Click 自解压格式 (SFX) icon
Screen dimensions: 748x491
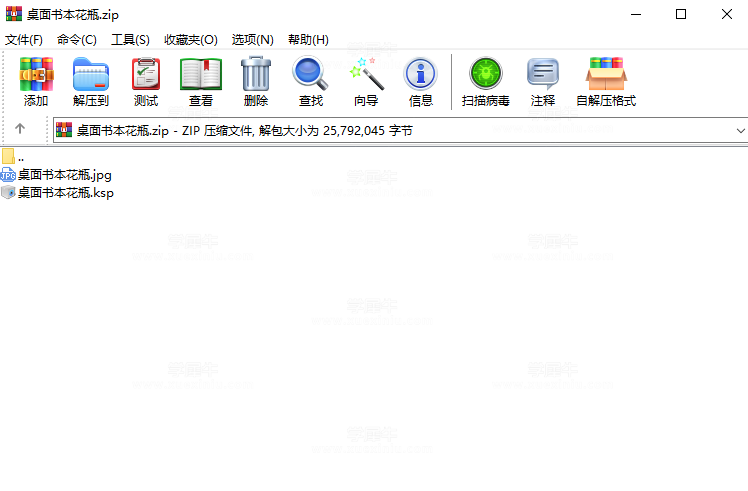[606, 74]
